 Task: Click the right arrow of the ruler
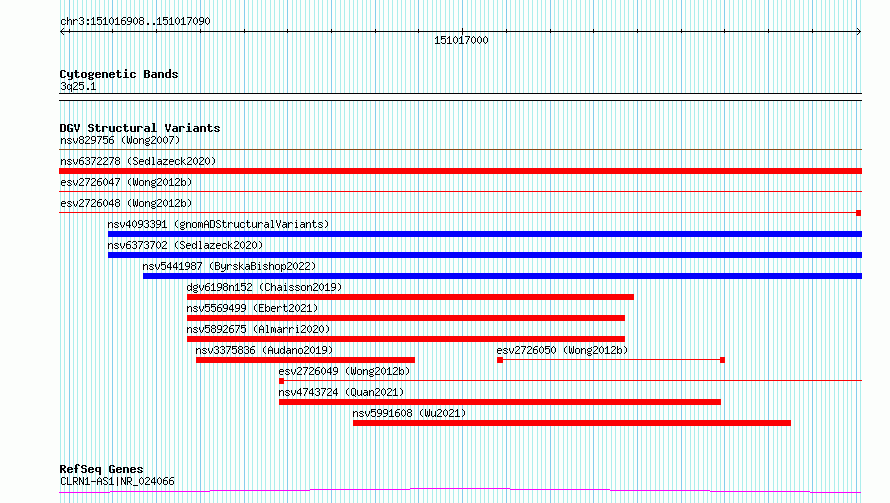(858, 32)
